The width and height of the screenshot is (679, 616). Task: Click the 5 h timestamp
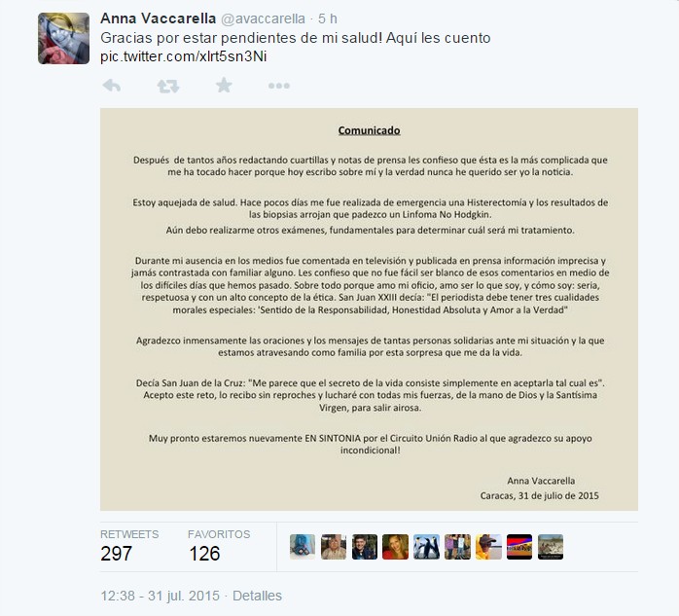[328, 18]
